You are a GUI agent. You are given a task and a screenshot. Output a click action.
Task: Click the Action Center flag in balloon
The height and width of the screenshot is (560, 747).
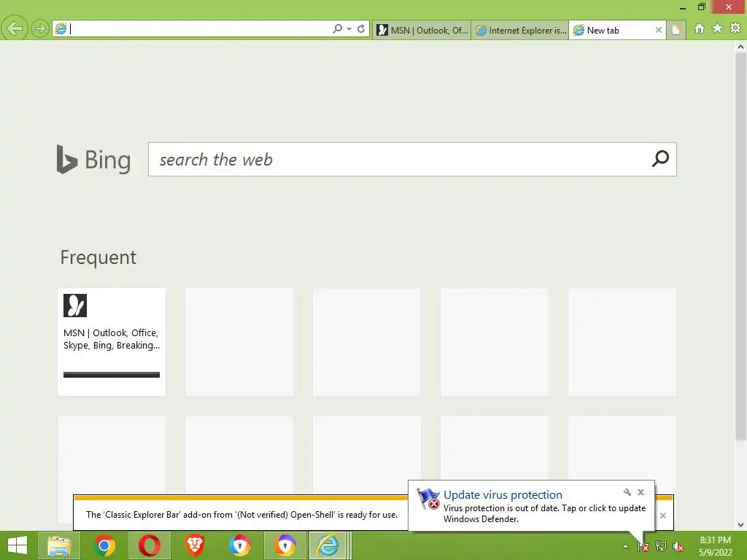pyautogui.click(x=427, y=499)
